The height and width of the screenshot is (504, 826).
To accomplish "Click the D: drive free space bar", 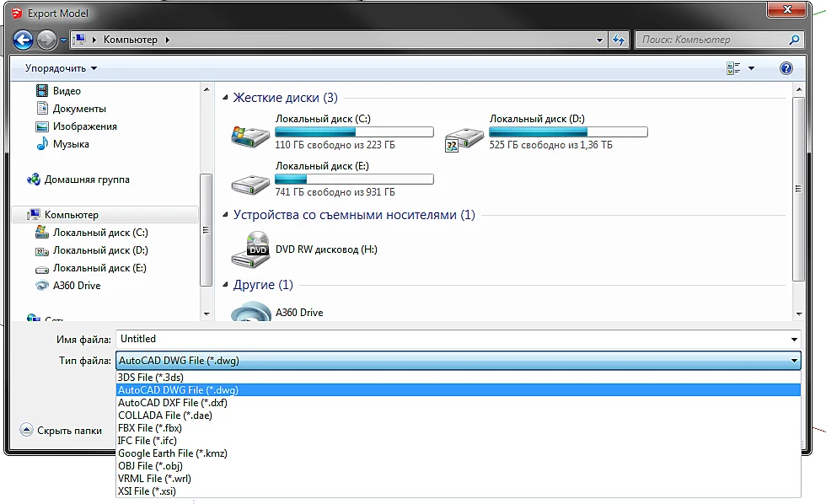I will coord(568,131).
